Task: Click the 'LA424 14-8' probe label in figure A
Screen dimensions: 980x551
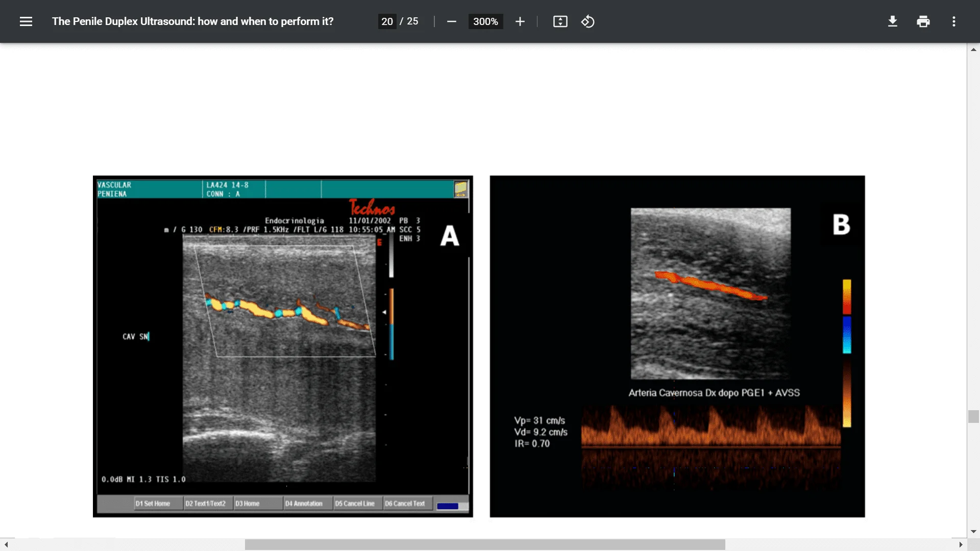Action: (228, 185)
